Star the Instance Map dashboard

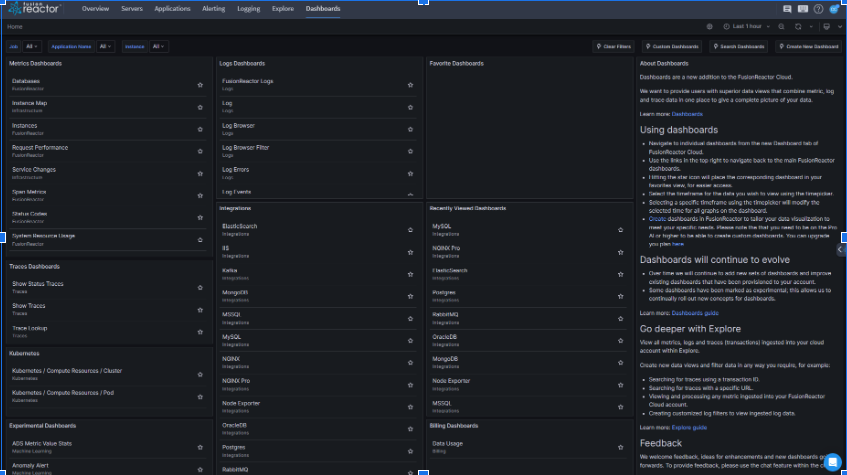coord(200,107)
